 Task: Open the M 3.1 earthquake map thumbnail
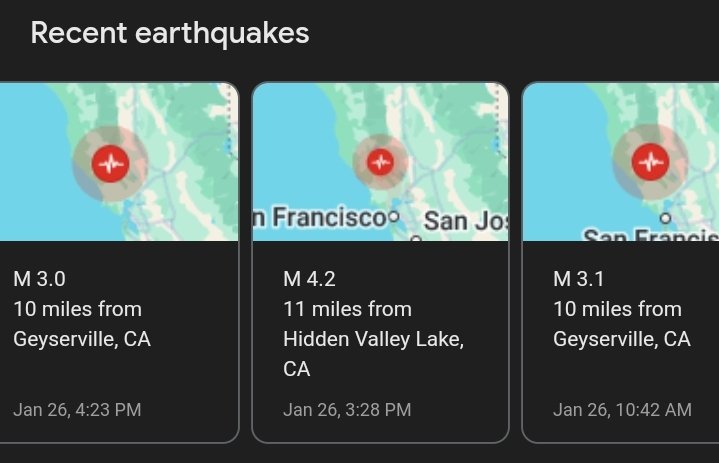coord(621,162)
